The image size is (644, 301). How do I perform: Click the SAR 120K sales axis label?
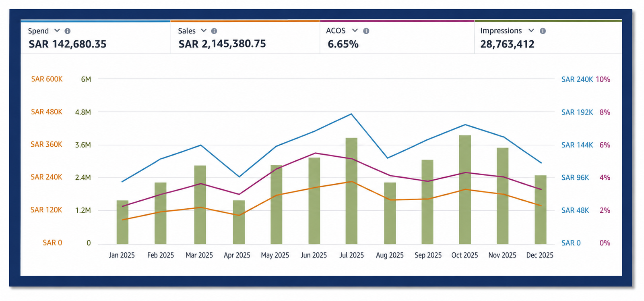tap(46, 210)
